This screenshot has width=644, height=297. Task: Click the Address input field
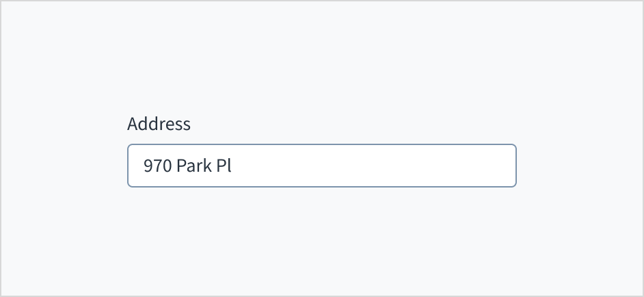coord(321,166)
